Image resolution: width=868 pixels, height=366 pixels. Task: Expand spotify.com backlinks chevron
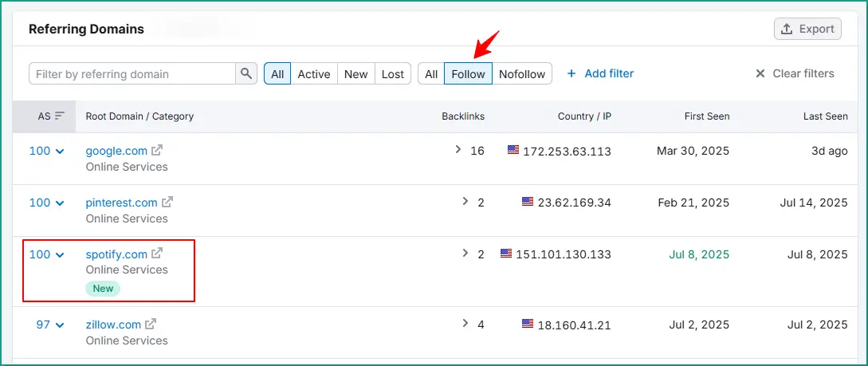coord(465,253)
